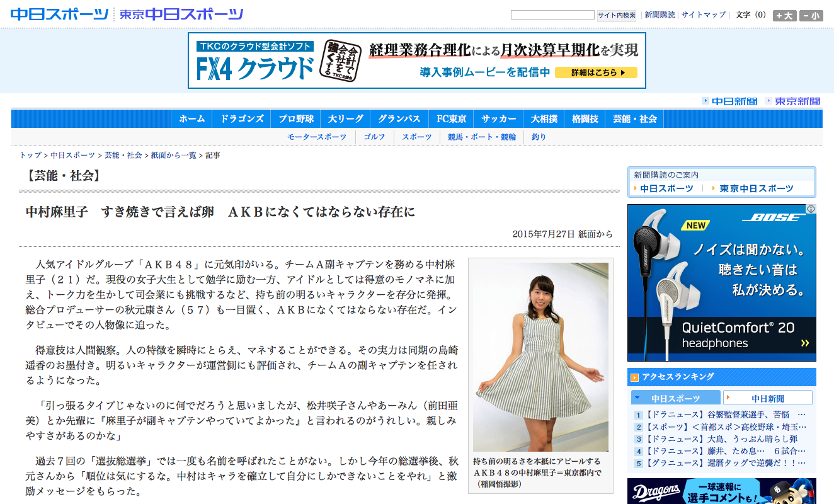Click the ＋大 enlarge text icon
The height and width of the screenshot is (504, 834).
click(783, 14)
